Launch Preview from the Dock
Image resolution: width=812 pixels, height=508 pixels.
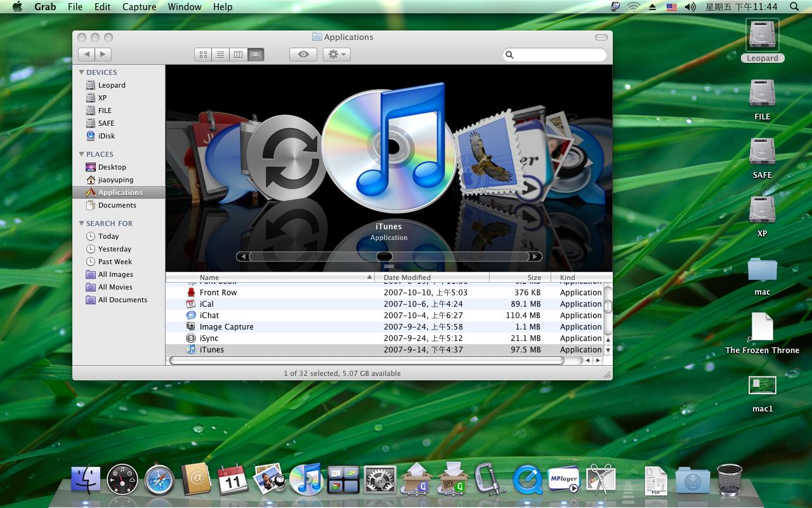pyautogui.click(x=270, y=479)
